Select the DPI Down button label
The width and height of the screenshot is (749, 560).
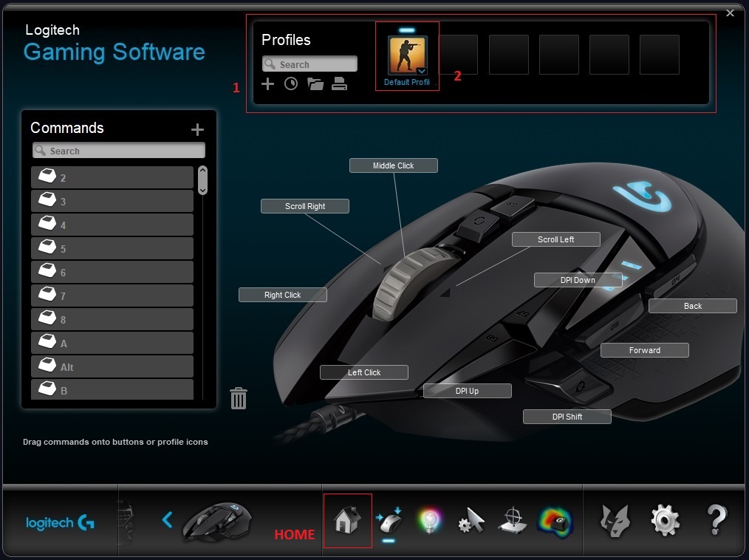pos(578,280)
